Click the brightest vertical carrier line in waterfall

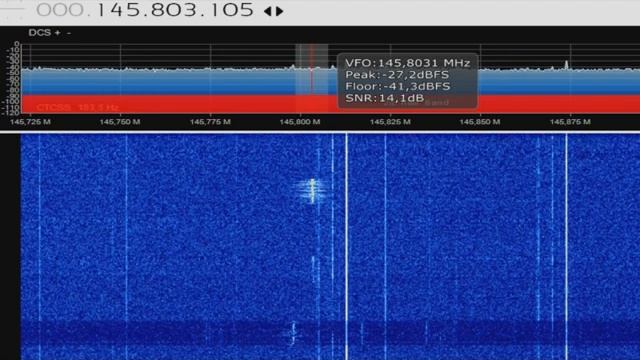[347, 247]
